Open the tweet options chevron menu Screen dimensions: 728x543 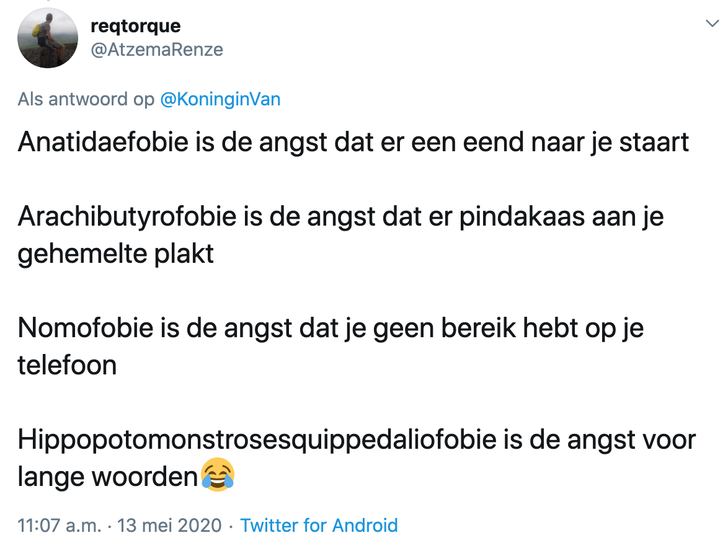[712, 32]
